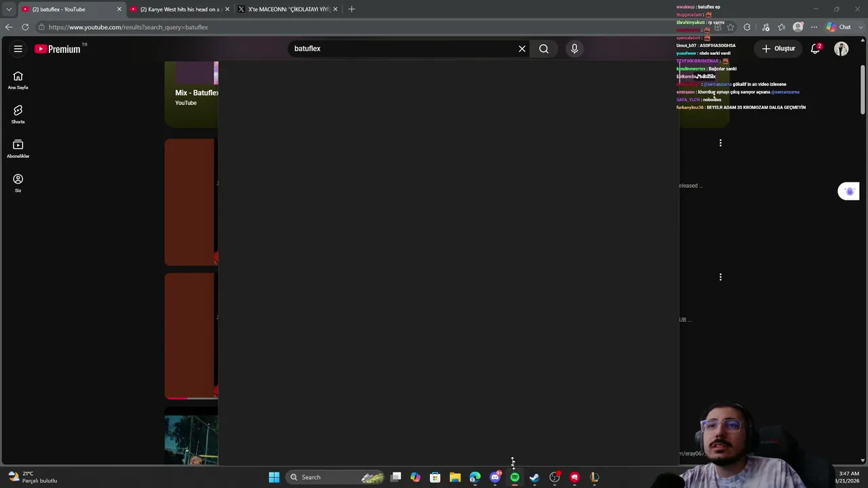This screenshot has width=868, height=488.
Task: Expand the dropdown arrow beside Chat
Action: point(860,27)
